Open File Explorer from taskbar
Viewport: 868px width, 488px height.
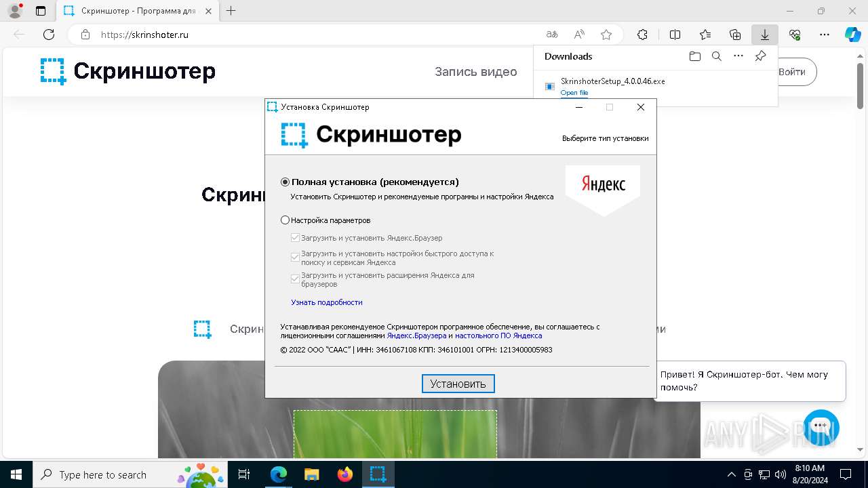pos(311,474)
